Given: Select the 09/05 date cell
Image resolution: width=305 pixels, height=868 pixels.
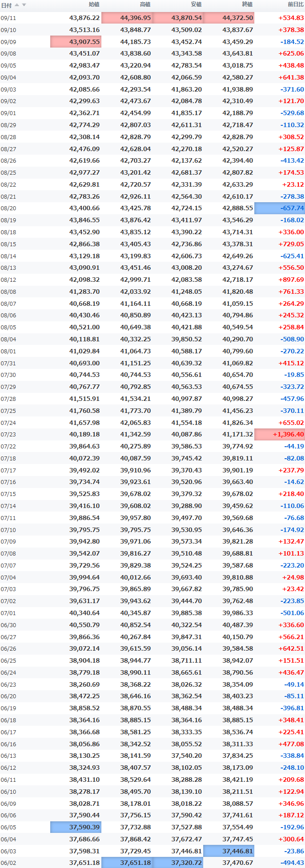Looking at the screenshot, I should point(8,66).
